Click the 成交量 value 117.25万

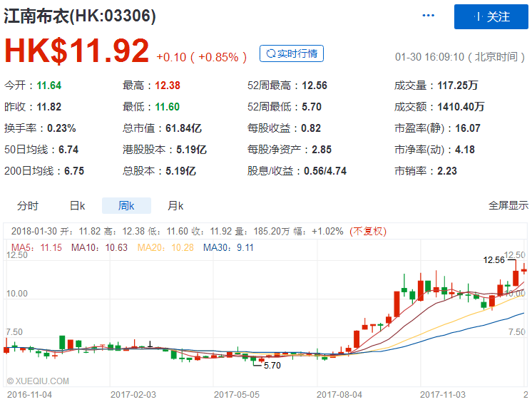click(457, 86)
